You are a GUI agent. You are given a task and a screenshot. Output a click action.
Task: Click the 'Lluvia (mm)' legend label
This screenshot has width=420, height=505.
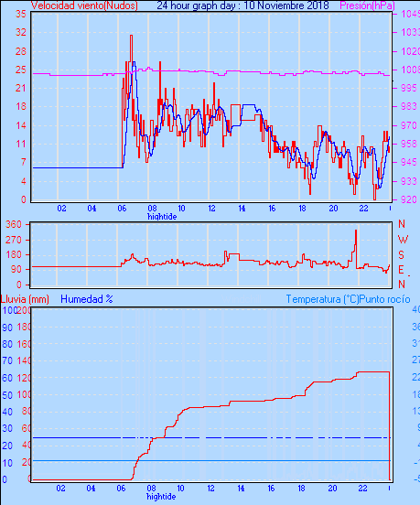tap(25, 299)
